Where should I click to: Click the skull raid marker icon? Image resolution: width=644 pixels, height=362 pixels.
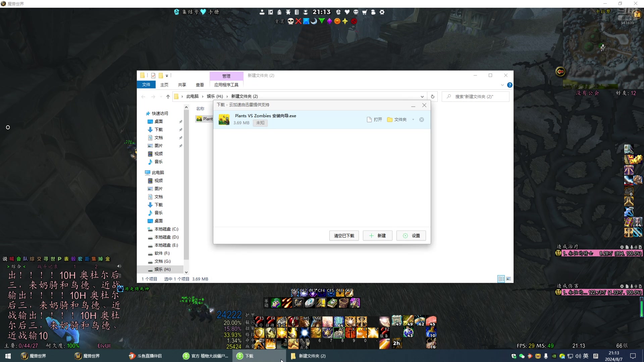click(x=290, y=21)
